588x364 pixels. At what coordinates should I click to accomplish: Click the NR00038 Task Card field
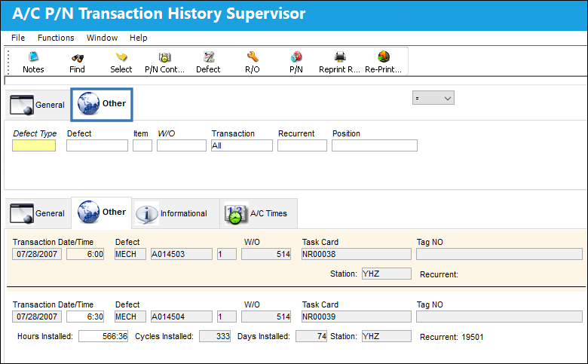(x=357, y=254)
